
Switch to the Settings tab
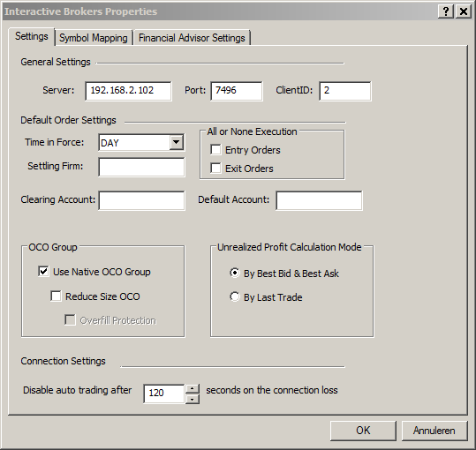click(32, 37)
